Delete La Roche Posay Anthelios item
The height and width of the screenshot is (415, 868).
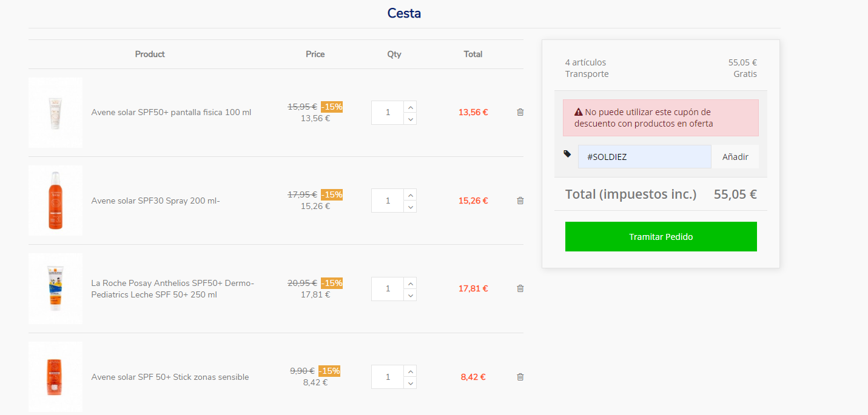click(x=520, y=288)
